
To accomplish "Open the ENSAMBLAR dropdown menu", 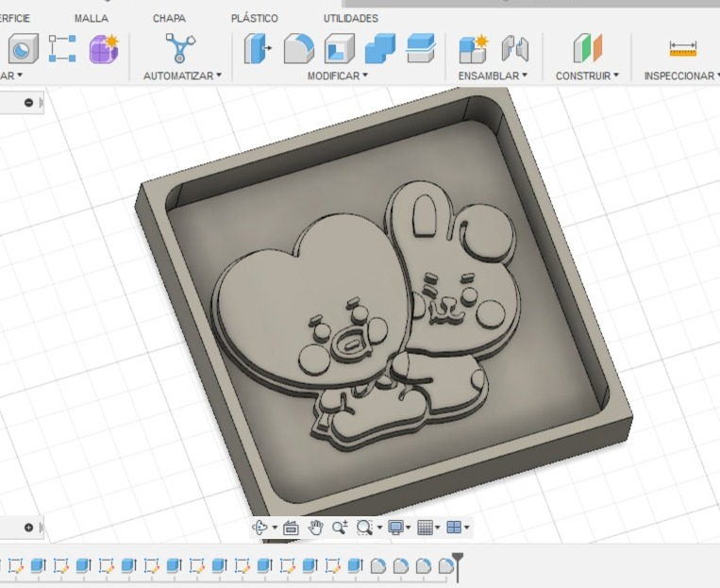I will (x=493, y=76).
